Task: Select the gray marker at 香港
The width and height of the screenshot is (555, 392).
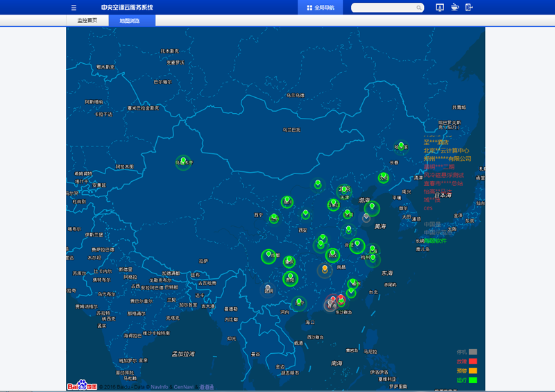Action: (x=330, y=304)
